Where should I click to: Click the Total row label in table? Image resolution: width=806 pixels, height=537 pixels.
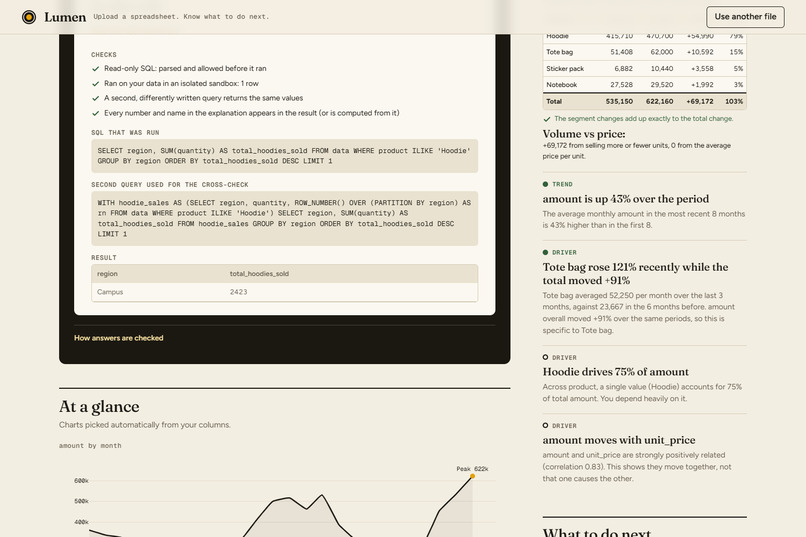click(x=554, y=101)
